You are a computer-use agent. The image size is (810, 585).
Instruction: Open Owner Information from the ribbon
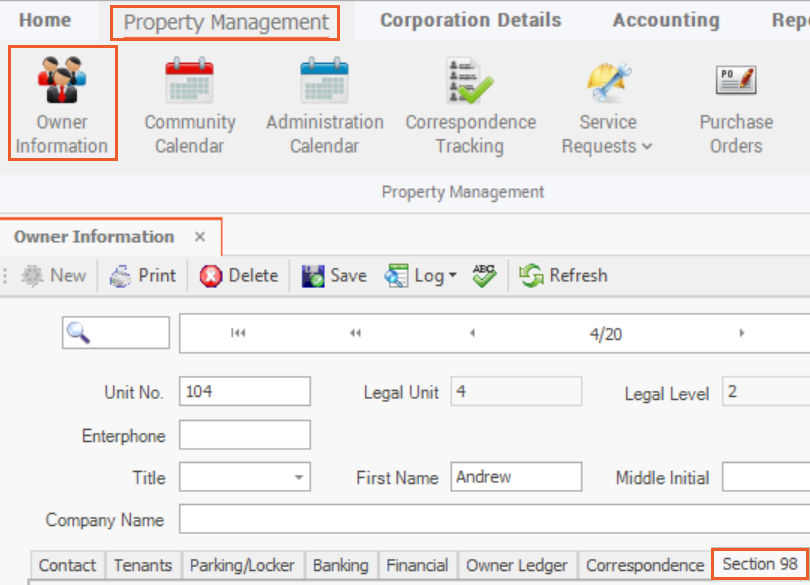tap(62, 103)
